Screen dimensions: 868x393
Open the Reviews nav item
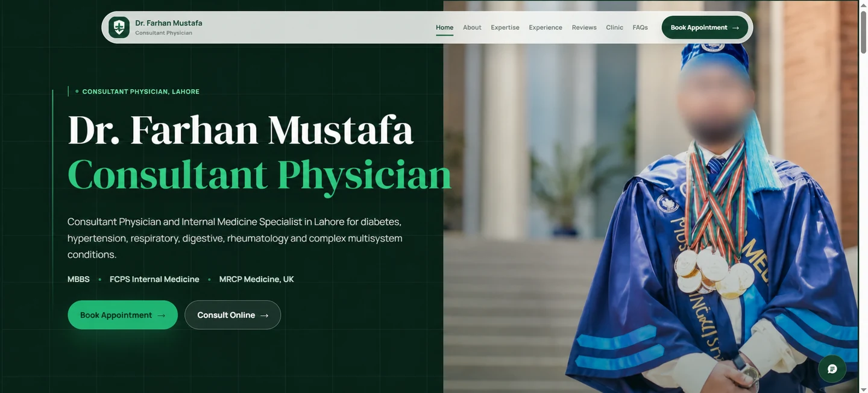[584, 27]
